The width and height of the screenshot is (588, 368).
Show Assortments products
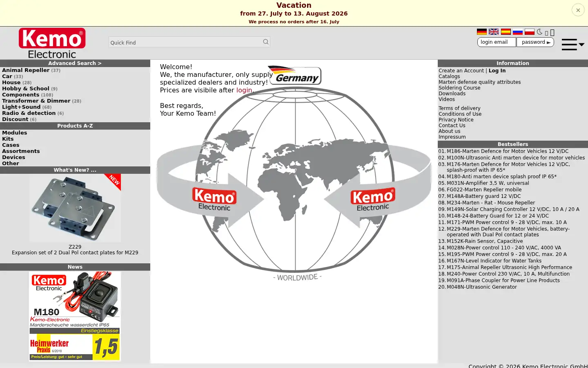(21, 151)
